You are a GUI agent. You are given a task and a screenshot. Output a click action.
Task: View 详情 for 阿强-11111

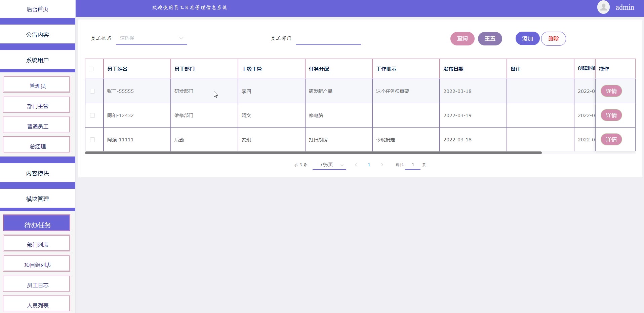[x=611, y=140]
